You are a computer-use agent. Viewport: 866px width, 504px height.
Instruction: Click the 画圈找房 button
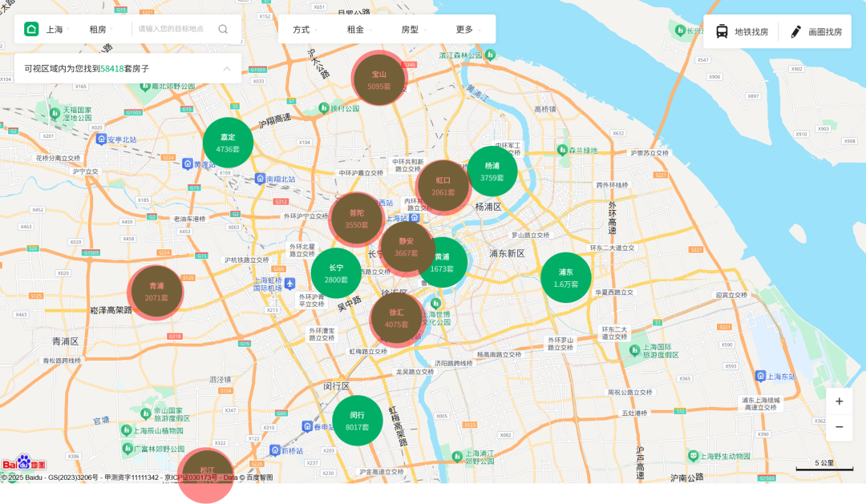pyautogui.click(x=816, y=32)
